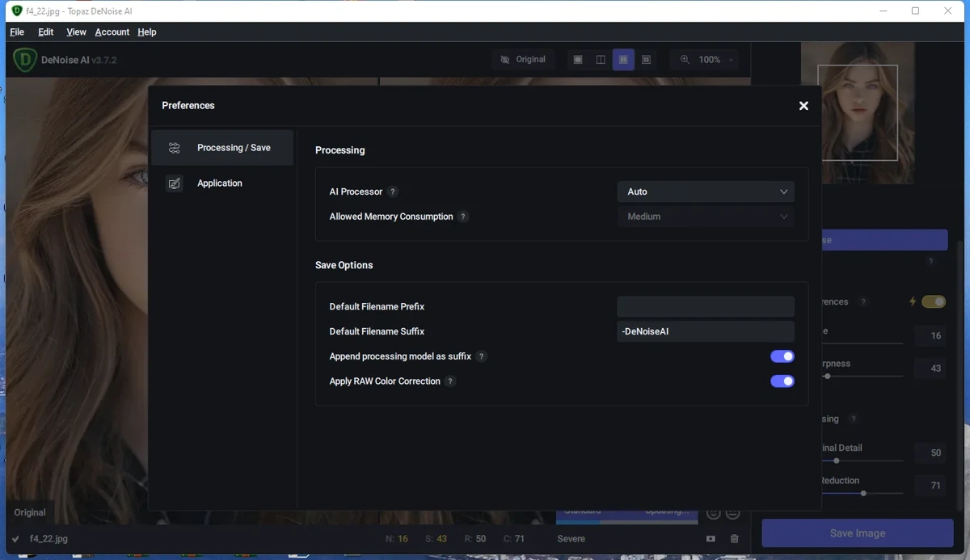Viewport: 970px width, 560px height.
Task: Click the DeNoise AI logo icon
Action: pos(25,60)
